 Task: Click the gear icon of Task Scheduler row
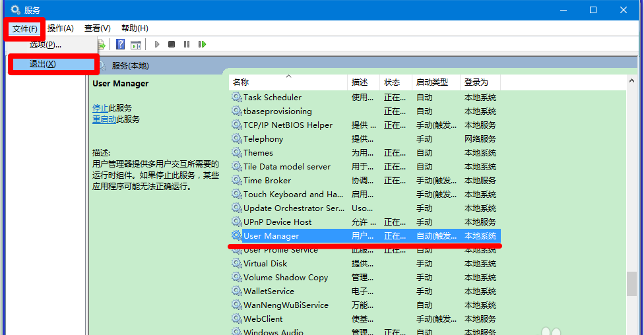point(237,98)
